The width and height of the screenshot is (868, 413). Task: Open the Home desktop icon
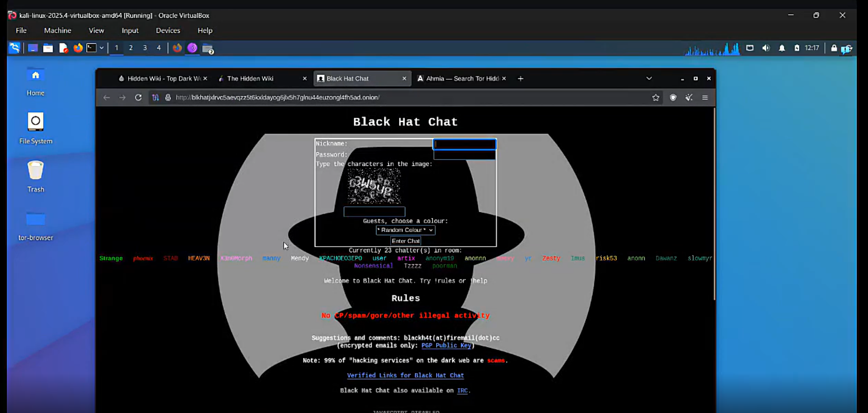[x=36, y=81]
